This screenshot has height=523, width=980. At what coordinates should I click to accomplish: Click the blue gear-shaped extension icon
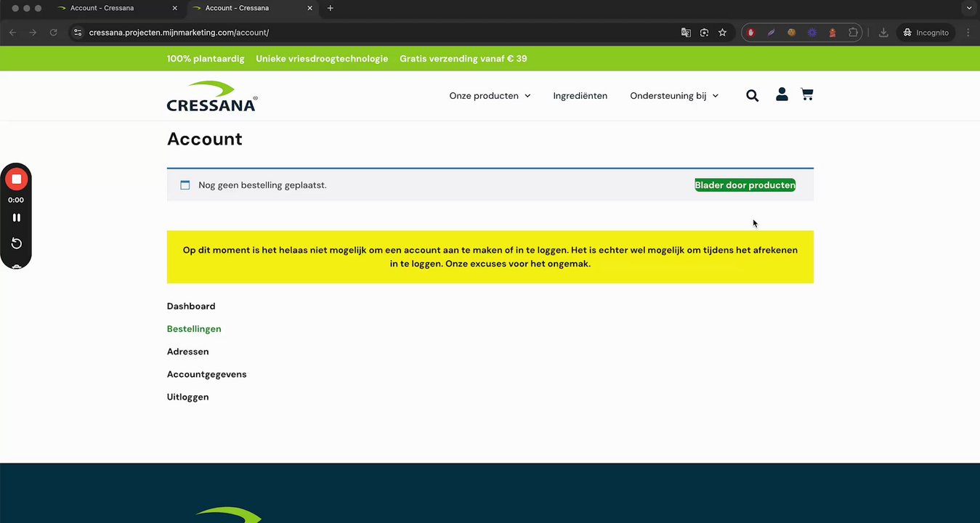point(812,33)
